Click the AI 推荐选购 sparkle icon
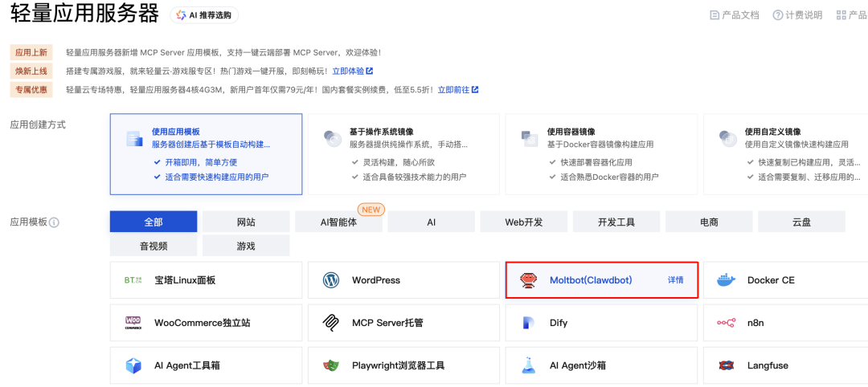The image size is (868, 387). [x=181, y=15]
